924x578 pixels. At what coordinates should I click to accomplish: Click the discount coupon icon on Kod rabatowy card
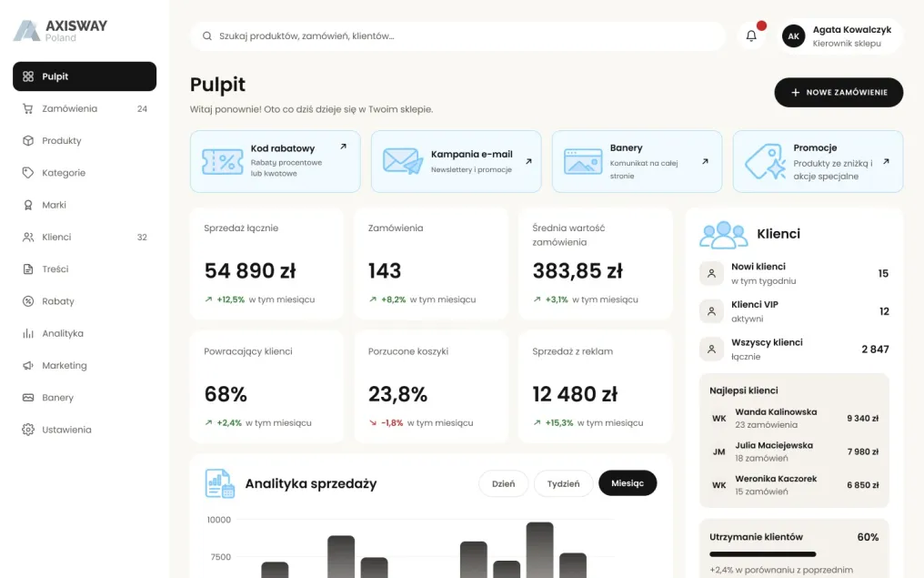tap(222, 162)
